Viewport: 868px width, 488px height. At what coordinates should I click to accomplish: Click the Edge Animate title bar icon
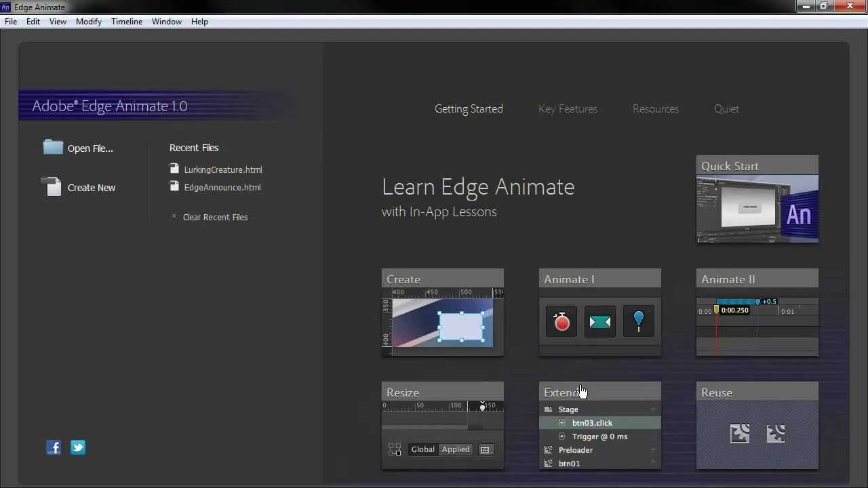tap(6, 7)
